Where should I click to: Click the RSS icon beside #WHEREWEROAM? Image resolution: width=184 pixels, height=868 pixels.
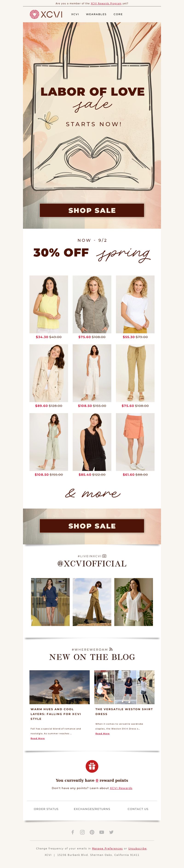point(111,649)
